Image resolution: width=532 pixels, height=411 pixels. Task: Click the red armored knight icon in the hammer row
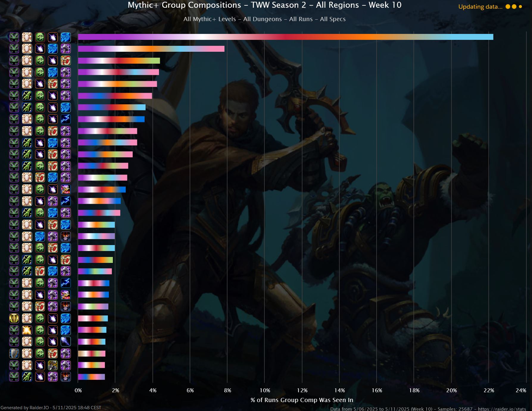pyautogui.click(x=65, y=295)
